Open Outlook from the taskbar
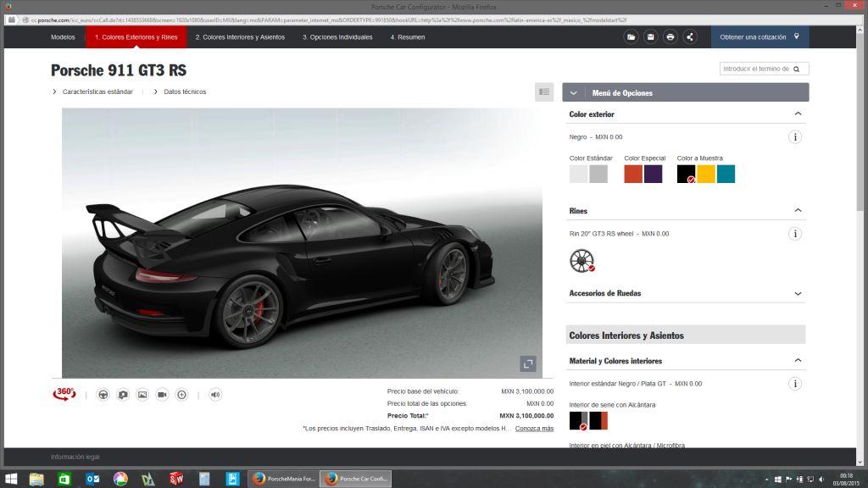The image size is (868, 488). (92, 479)
